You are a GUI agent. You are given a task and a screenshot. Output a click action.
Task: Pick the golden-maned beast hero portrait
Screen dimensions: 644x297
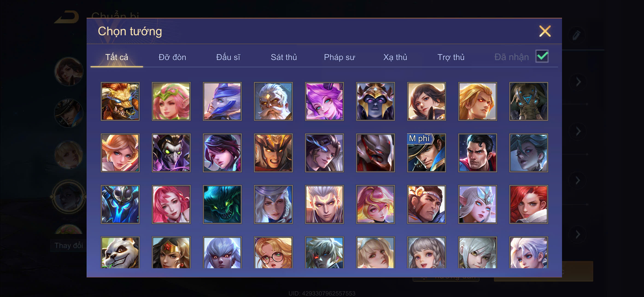[x=120, y=101]
